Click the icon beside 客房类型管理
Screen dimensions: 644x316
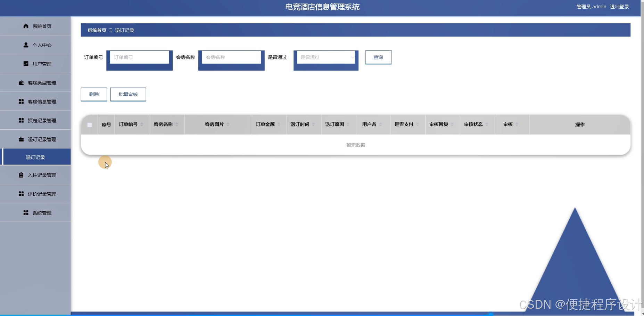[x=21, y=82]
